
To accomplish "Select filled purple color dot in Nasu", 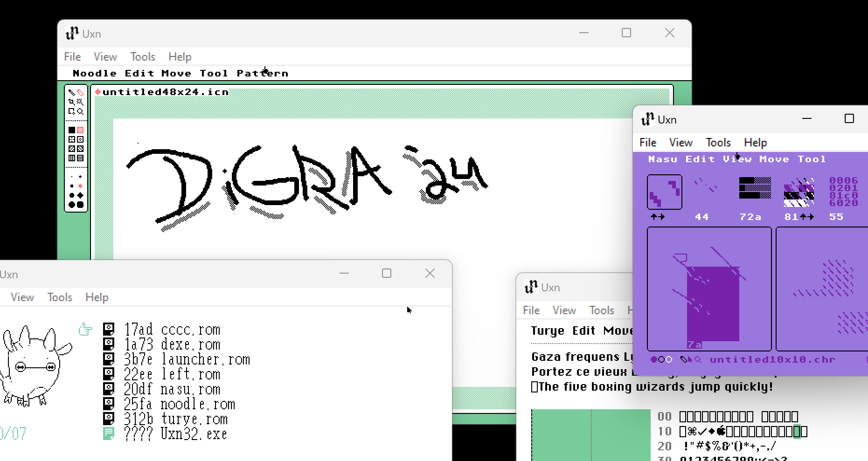I will point(654,359).
